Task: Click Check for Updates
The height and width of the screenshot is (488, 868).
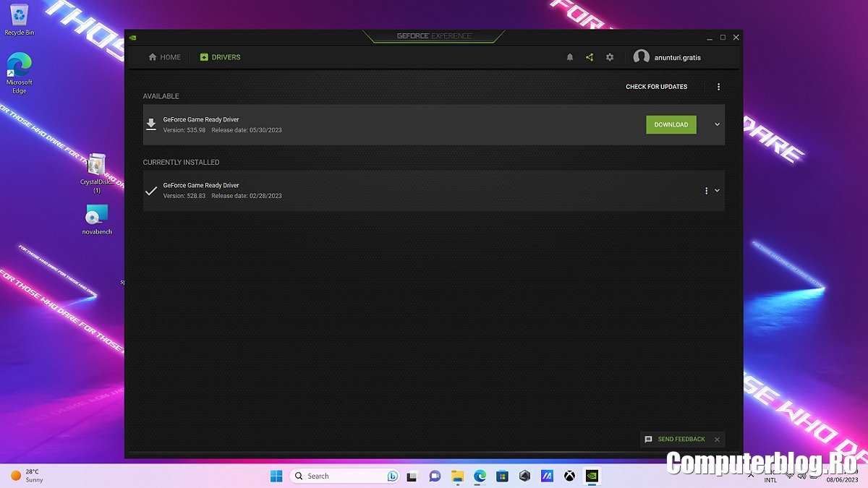Action: point(656,87)
